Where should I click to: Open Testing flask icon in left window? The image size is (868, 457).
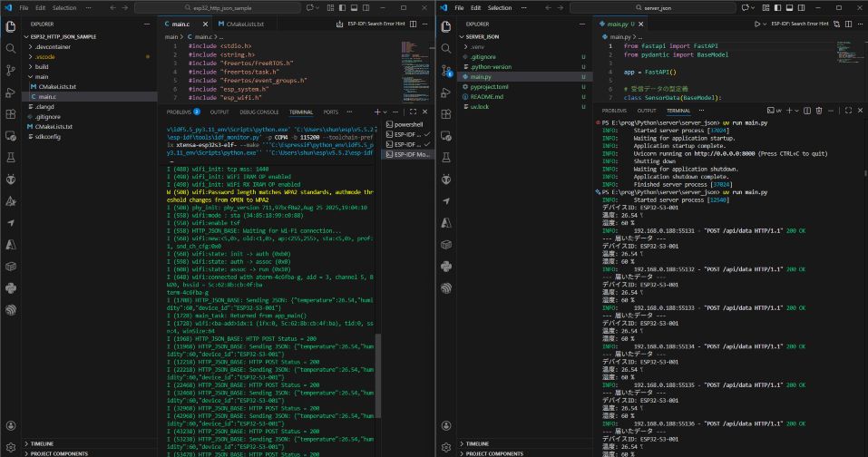pos(11,158)
